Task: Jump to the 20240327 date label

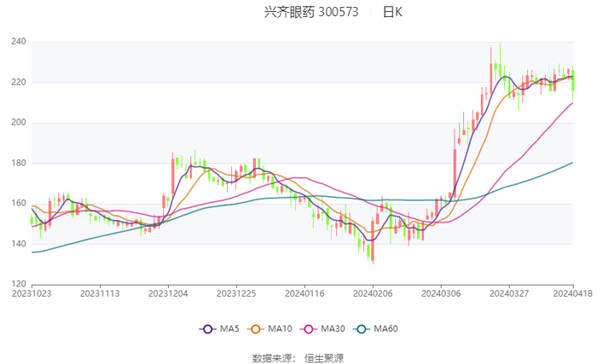Action: pos(509,292)
